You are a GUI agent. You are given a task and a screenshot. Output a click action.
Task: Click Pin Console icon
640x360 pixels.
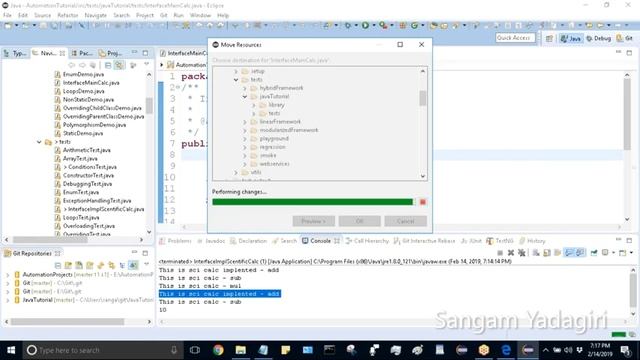click(594, 253)
